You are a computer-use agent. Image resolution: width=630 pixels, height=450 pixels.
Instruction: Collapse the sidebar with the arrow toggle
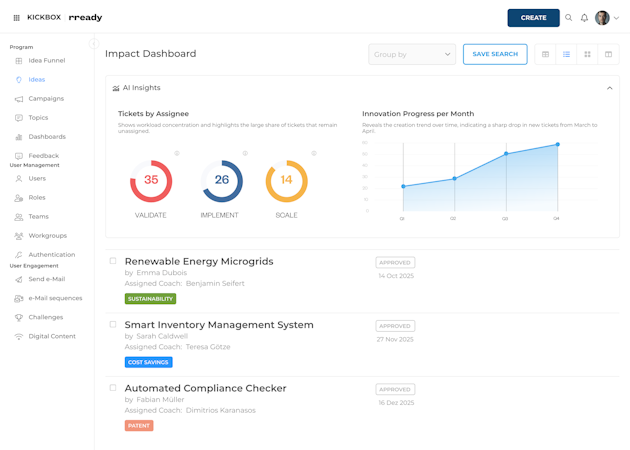click(x=94, y=43)
